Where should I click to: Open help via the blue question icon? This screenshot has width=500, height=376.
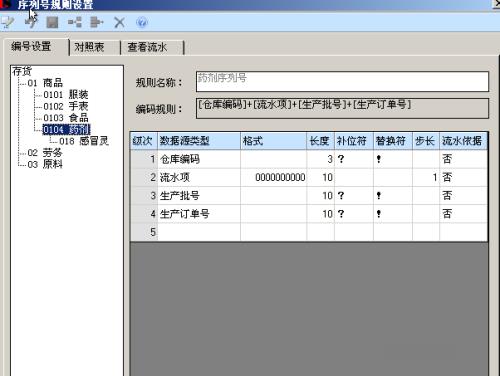pos(142,22)
